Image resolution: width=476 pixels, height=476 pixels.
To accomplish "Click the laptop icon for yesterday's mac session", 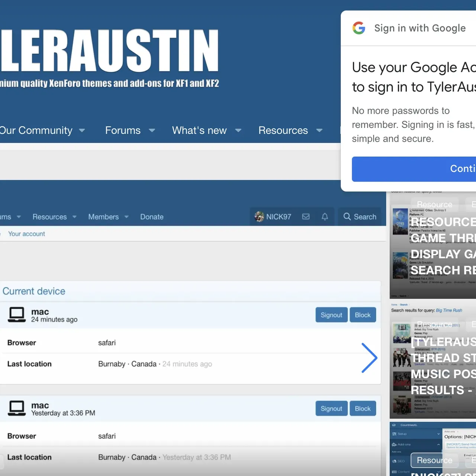I will coord(16,408).
